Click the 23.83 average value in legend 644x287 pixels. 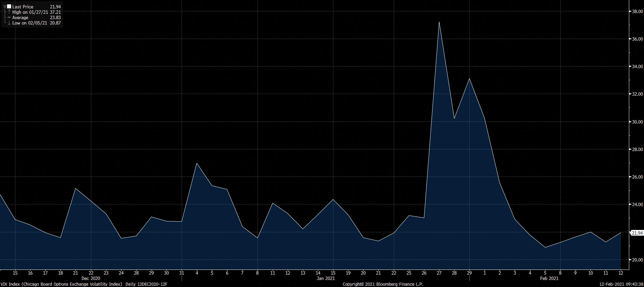pyautogui.click(x=55, y=17)
